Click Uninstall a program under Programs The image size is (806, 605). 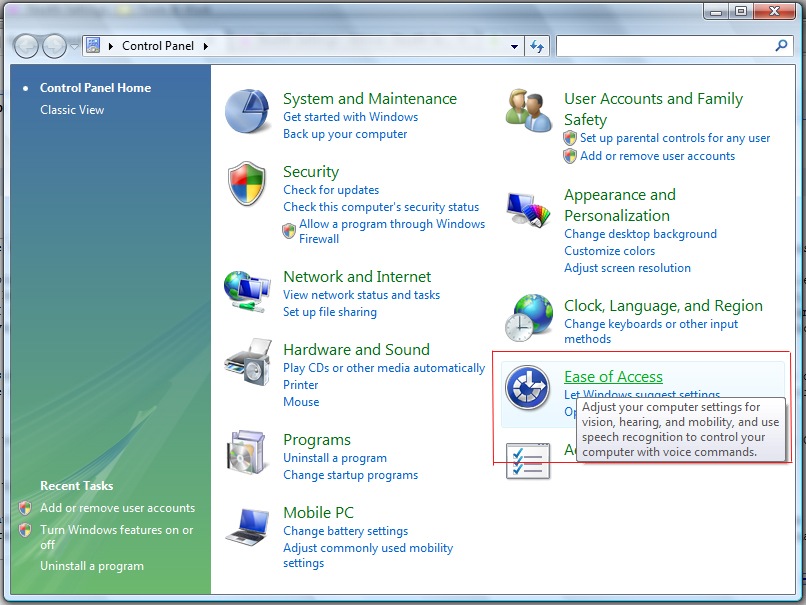pos(334,458)
